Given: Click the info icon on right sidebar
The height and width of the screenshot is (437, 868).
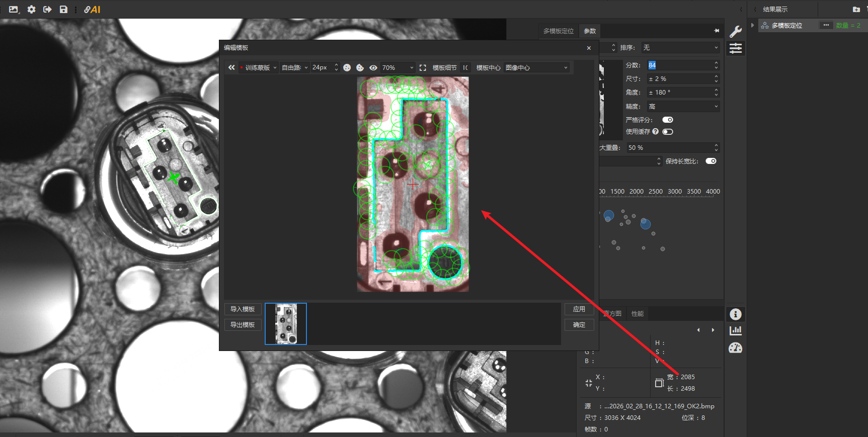Looking at the screenshot, I should (735, 314).
